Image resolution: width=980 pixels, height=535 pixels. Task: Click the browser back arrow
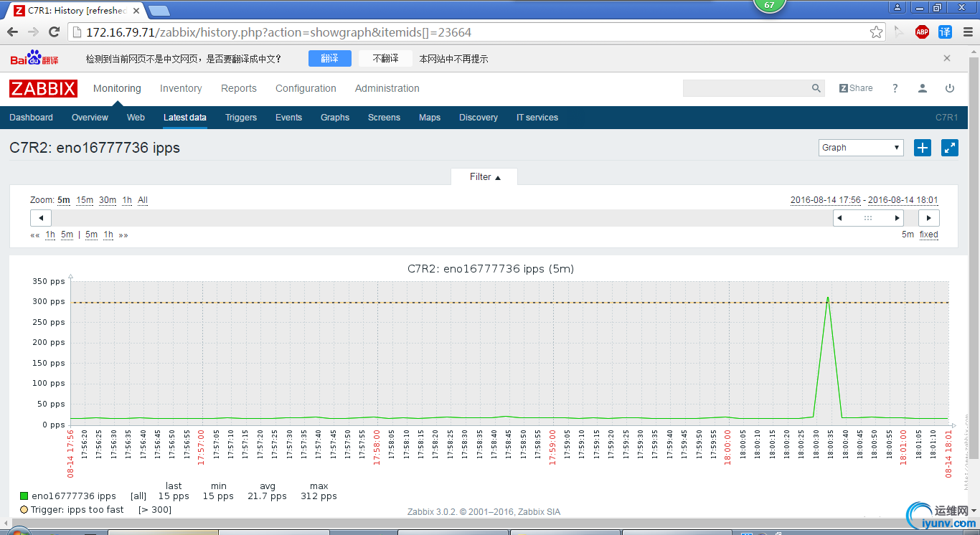click(12, 32)
